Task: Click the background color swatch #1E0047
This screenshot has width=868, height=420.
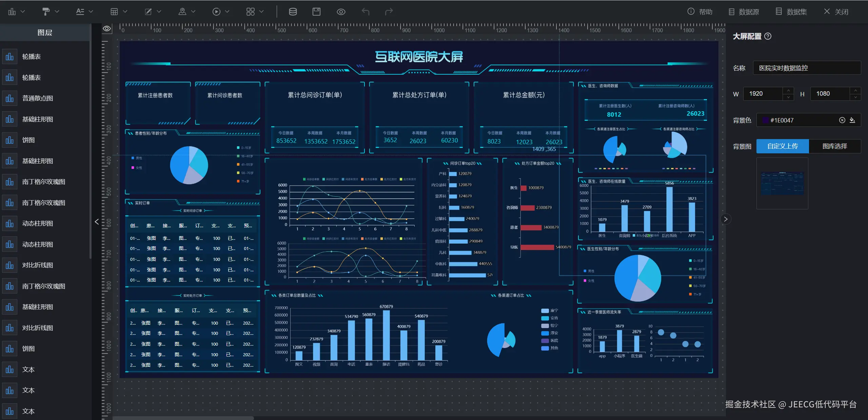Action: click(x=765, y=120)
